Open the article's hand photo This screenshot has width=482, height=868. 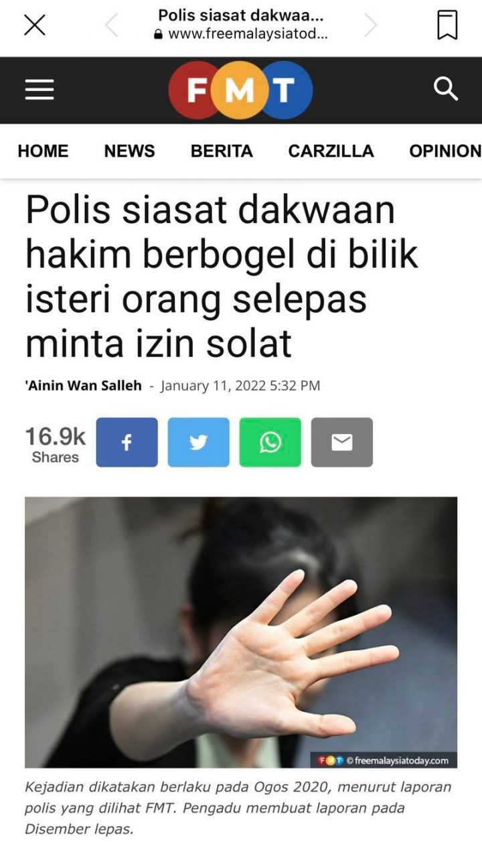coord(241,632)
